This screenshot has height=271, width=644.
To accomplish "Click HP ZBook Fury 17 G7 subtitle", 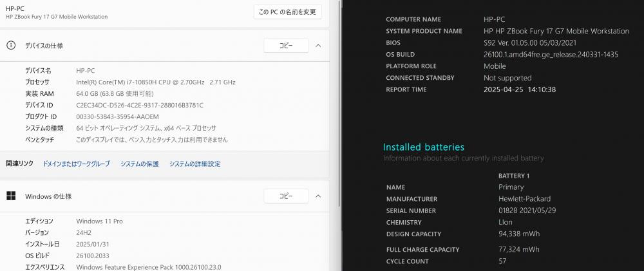I will (57, 17).
